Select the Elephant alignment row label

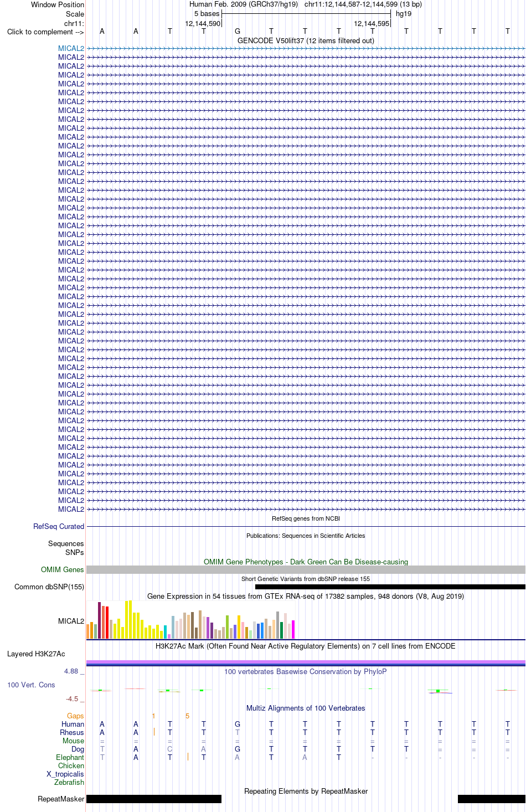click(70, 757)
